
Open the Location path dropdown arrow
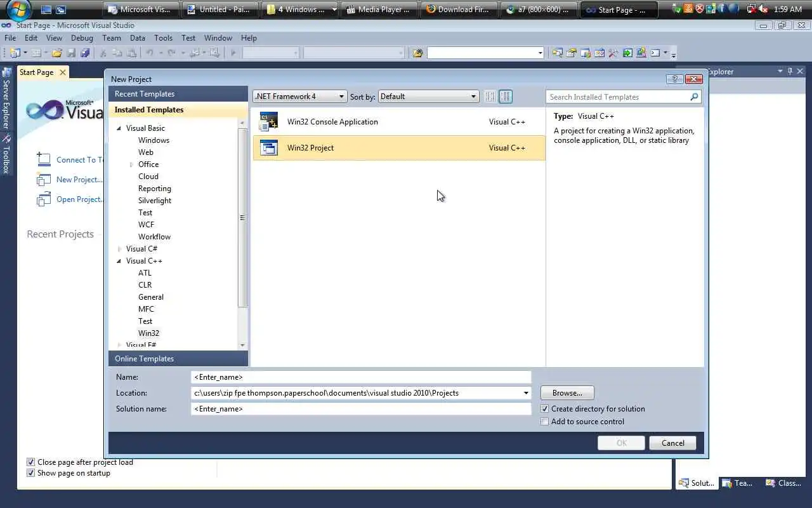coord(525,393)
